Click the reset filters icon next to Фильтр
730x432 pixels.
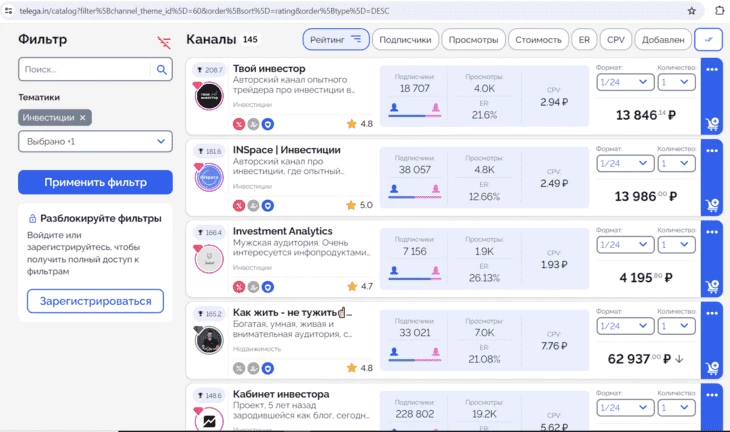coord(164,42)
